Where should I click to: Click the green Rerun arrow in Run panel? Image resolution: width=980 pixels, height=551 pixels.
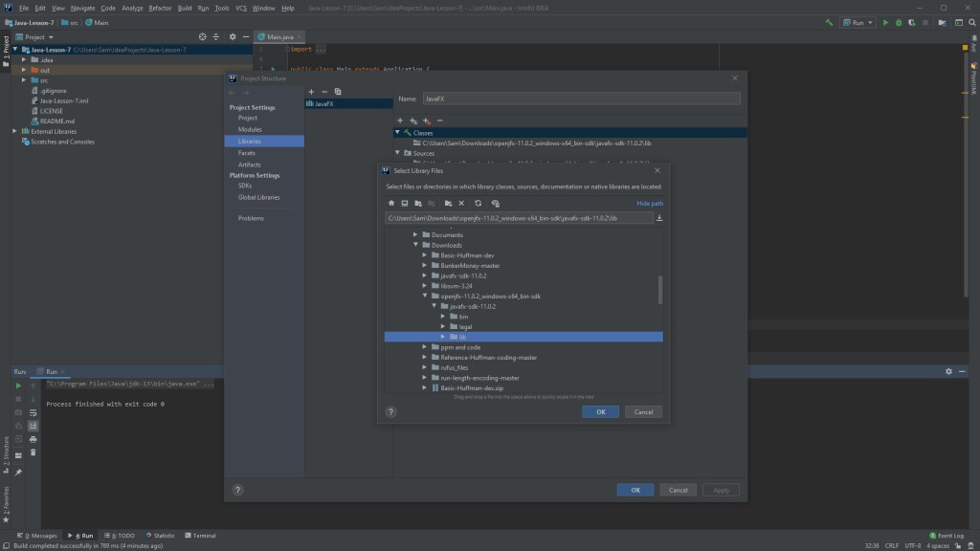click(x=18, y=386)
